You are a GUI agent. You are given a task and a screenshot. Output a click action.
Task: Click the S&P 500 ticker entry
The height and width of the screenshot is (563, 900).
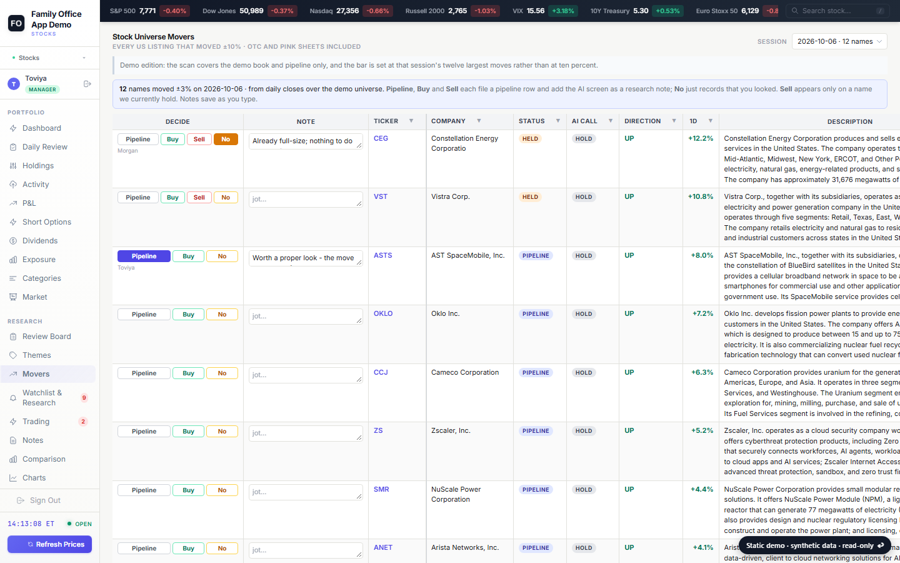(149, 11)
